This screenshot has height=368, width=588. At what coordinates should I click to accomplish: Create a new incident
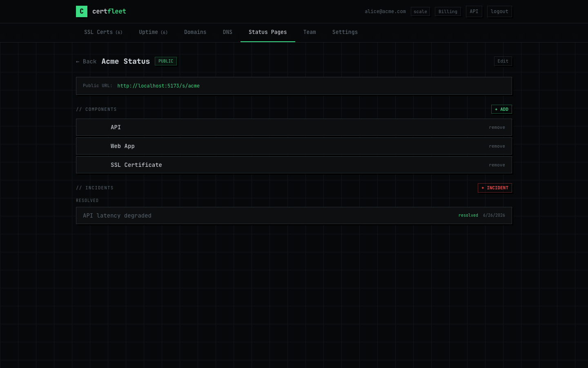495,188
